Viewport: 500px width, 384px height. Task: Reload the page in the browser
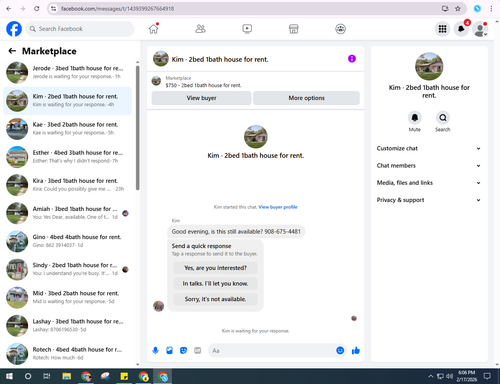pos(37,9)
